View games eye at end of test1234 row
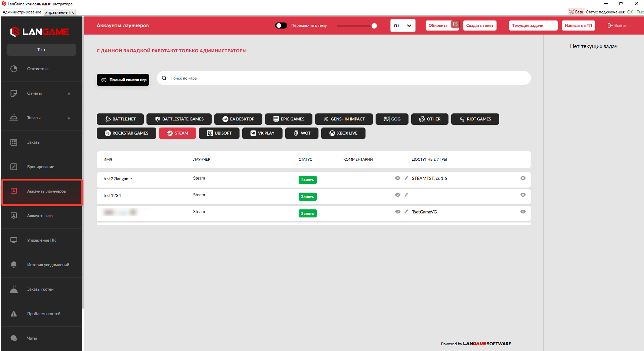The image size is (644, 351). tap(523, 195)
